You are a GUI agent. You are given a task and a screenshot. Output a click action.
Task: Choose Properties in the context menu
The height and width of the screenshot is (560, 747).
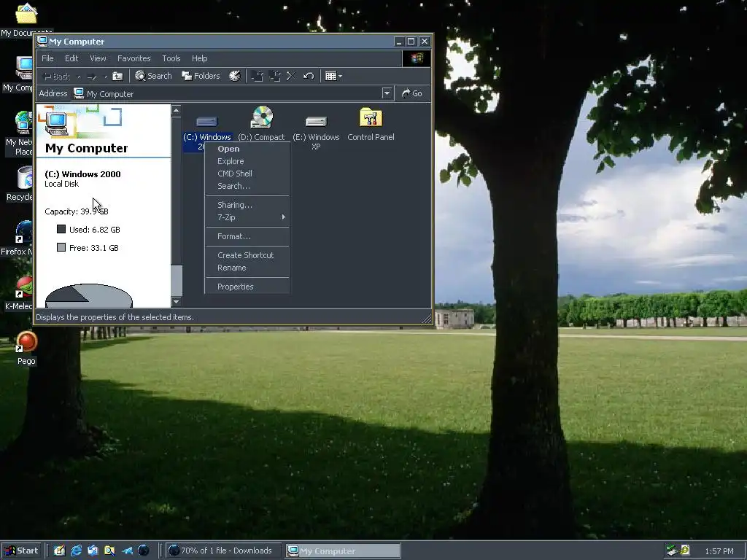[247, 287]
